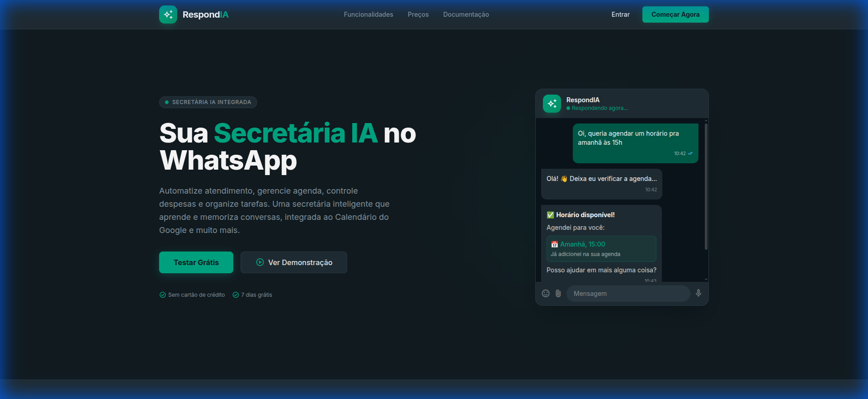Screen dimensions: 868x399
Task: Go to the Preços page
Action: click(x=418, y=14)
